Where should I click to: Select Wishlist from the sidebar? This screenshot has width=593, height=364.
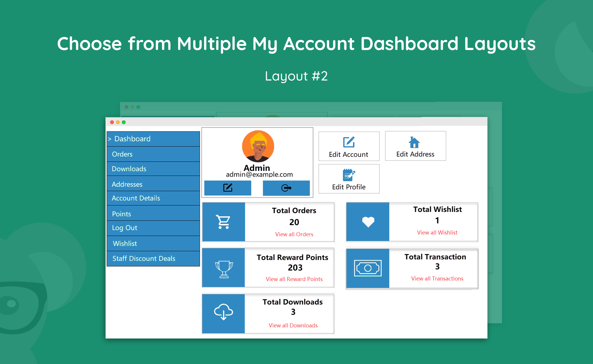pos(125,243)
